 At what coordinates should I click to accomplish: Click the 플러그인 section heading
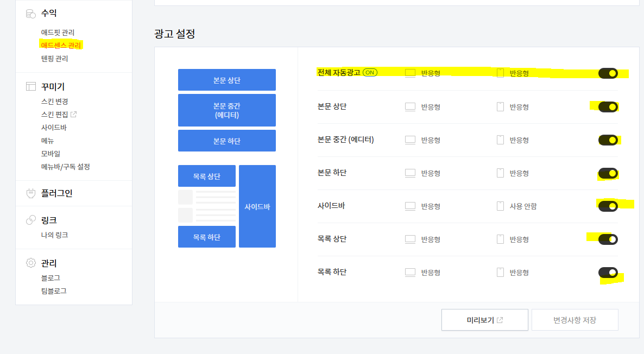56,193
